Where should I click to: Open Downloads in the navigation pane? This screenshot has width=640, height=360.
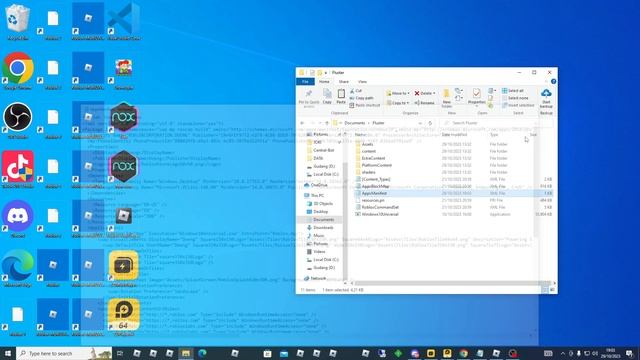(320, 227)
